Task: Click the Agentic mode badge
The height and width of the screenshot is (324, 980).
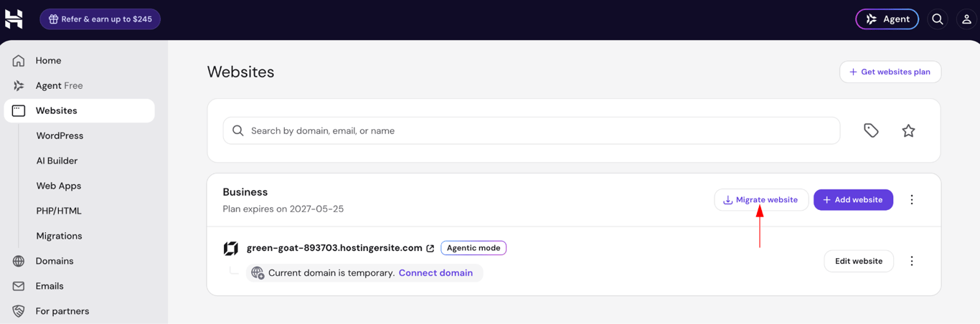Action: pos(473,248)
